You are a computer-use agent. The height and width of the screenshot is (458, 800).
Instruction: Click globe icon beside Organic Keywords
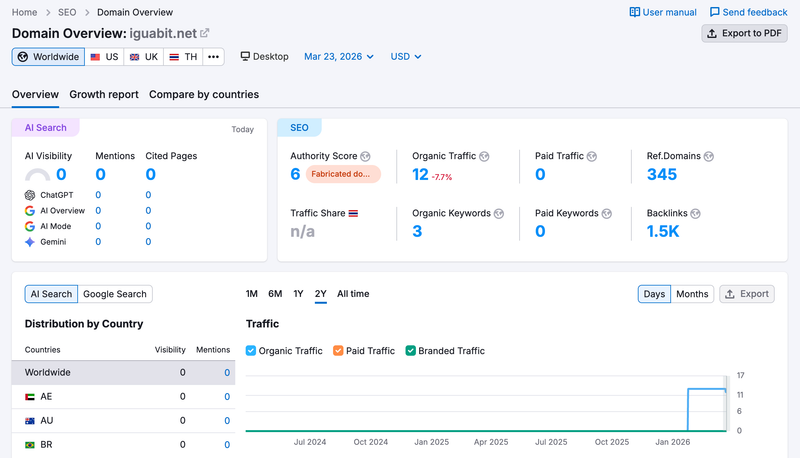point(499,214)
